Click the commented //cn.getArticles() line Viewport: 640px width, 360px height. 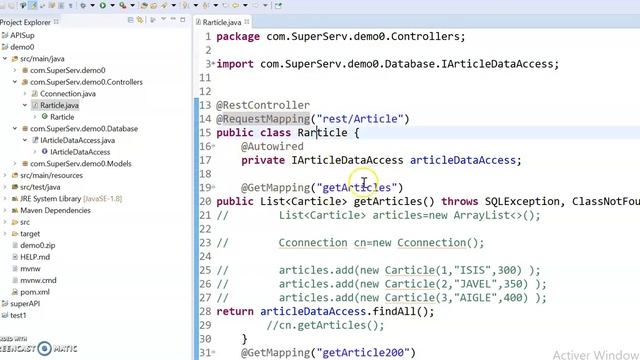click(325, 326)
